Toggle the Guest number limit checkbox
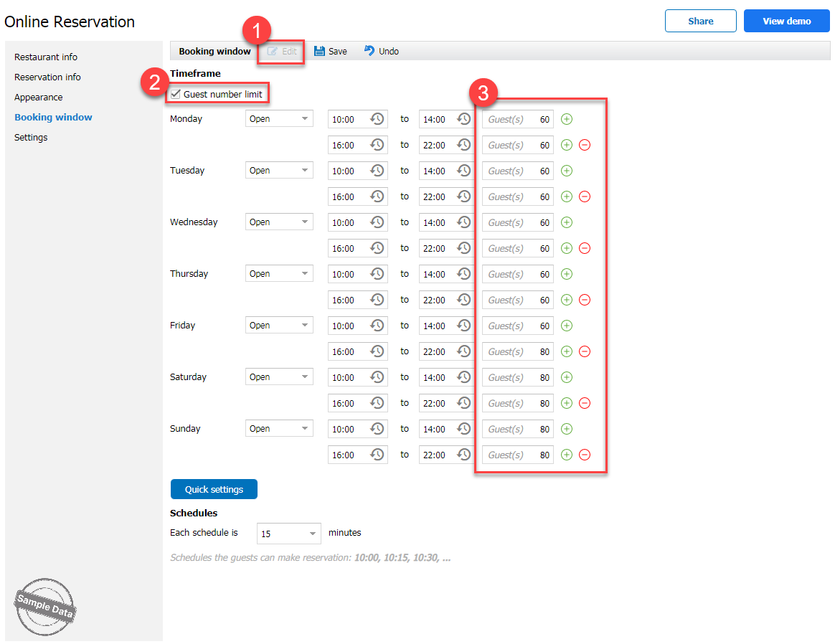Image resolution: width=835 pixels, height=644 pixels. coord(176,94)
